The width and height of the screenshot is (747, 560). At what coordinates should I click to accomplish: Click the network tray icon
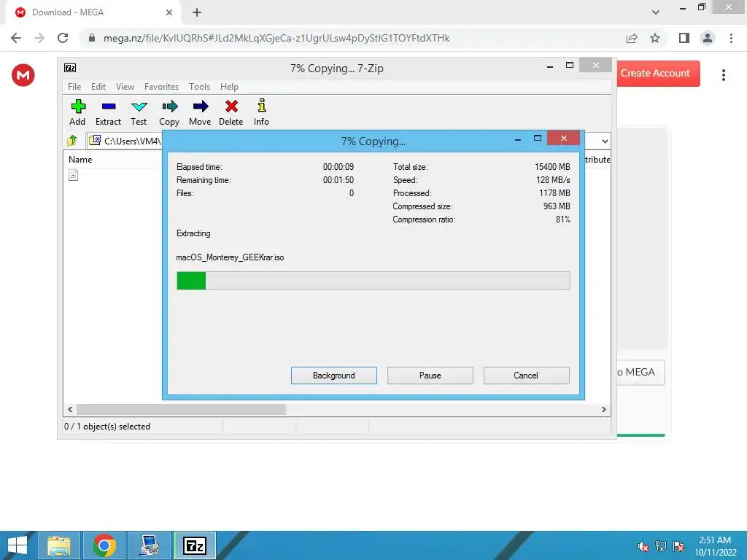pyautogui.click(x=661, y=546)
